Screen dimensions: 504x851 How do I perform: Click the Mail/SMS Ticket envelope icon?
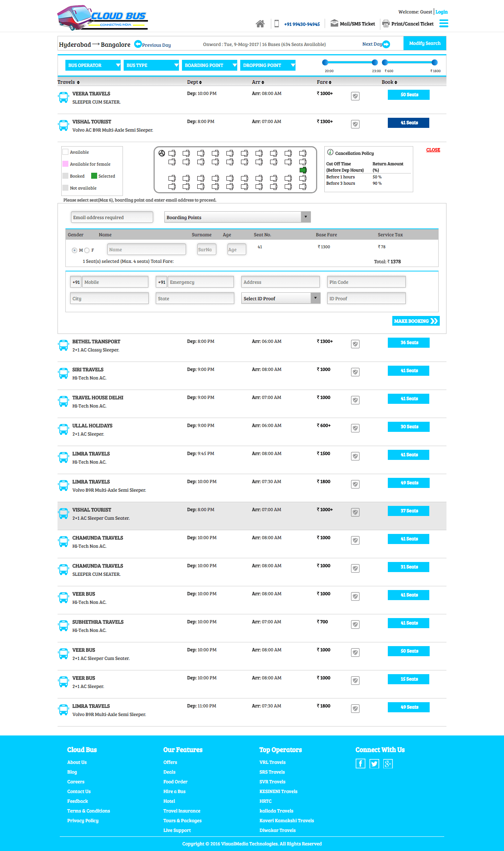(334, 23)
